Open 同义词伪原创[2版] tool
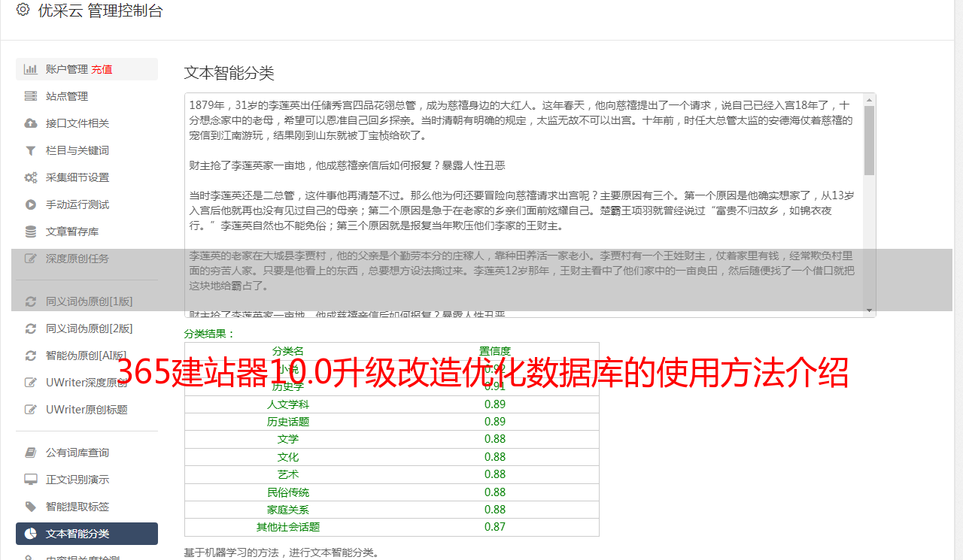The image size is (963, 560). 87,328
